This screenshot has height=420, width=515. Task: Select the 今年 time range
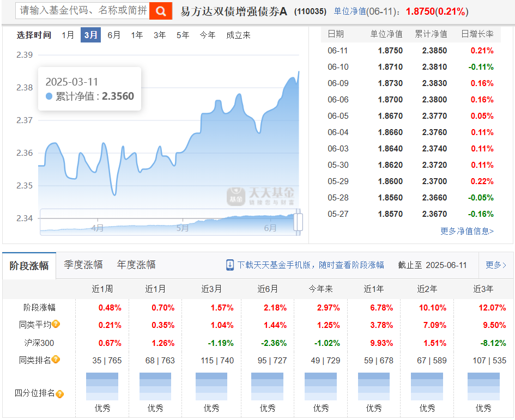point(208,35)
